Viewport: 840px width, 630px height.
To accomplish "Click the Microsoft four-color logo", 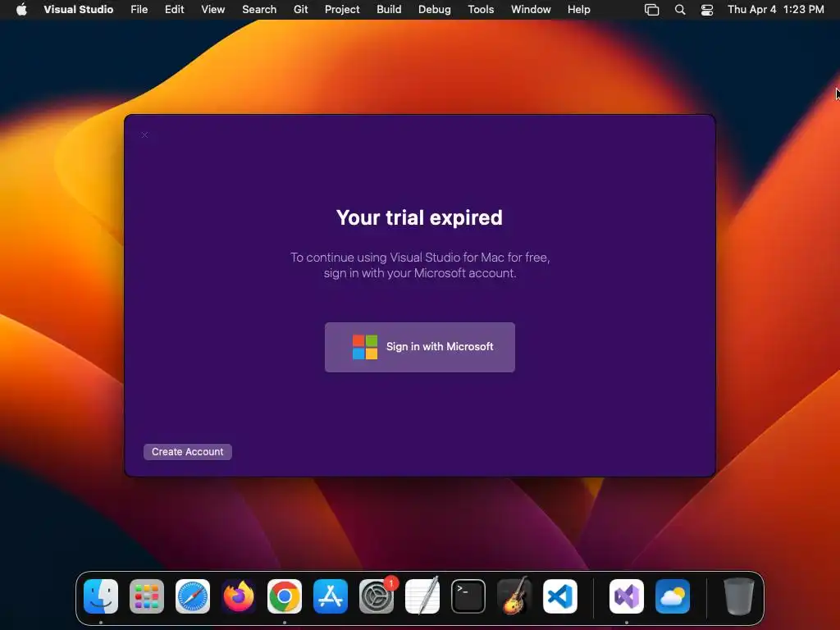I will coord(365,347).
